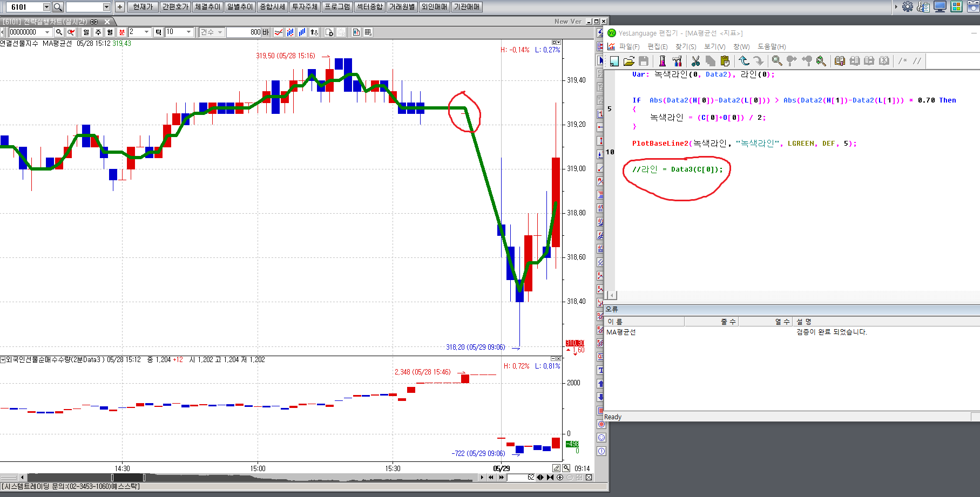This screenshot has width=980, height=497.
Task: Open the 6101 screen number dropdown
Action: [x=46, y=7]
